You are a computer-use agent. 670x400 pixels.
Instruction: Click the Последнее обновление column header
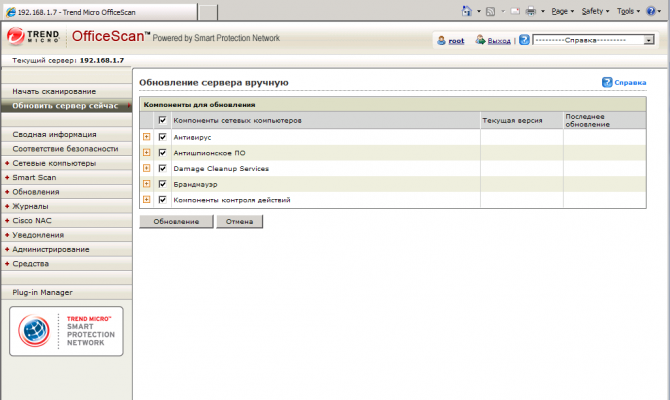[x=605, y=121]
